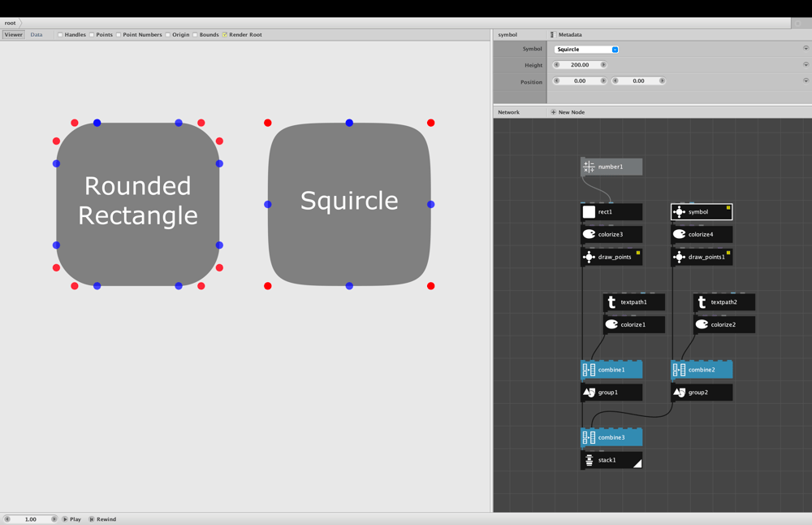Click the draw_points node icon
Image resolution: width=812 pixels, height=525 pixels.
click(x=589, y=257)
